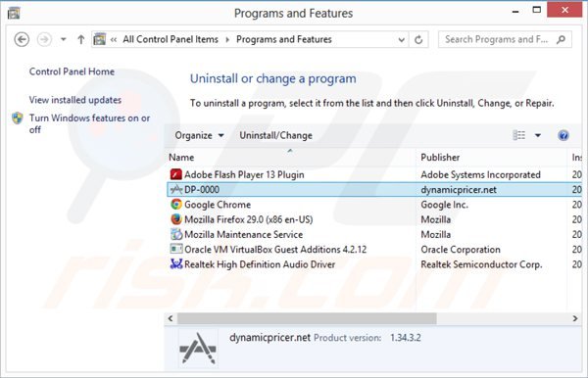Maximize the Programs and Features window
The image size is (588, 378).
click(537, 11)
